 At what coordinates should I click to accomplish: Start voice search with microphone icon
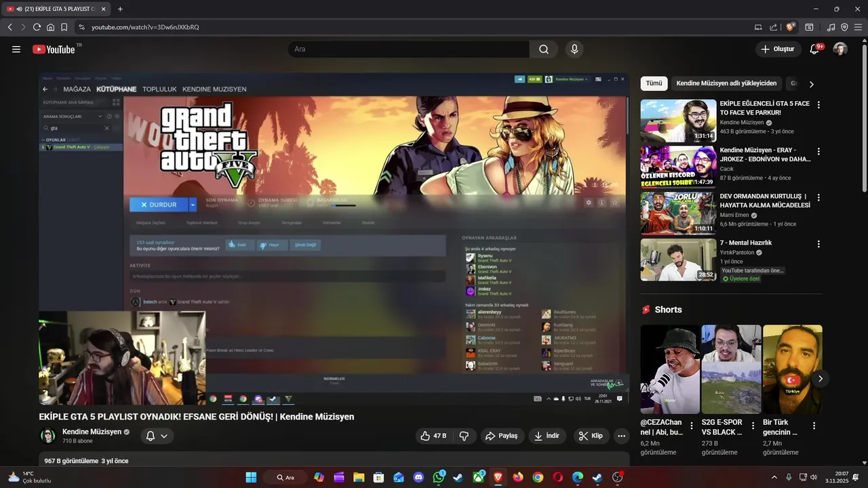574,49
